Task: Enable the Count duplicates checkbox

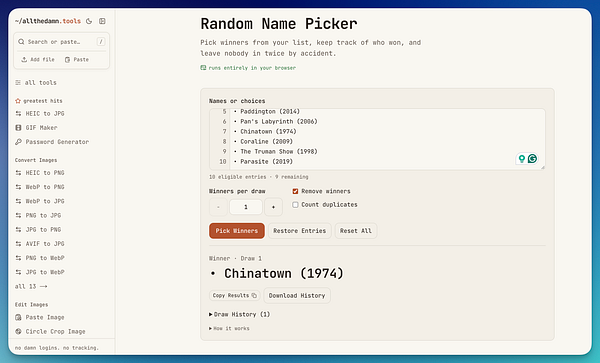Action: pos(295,205)
